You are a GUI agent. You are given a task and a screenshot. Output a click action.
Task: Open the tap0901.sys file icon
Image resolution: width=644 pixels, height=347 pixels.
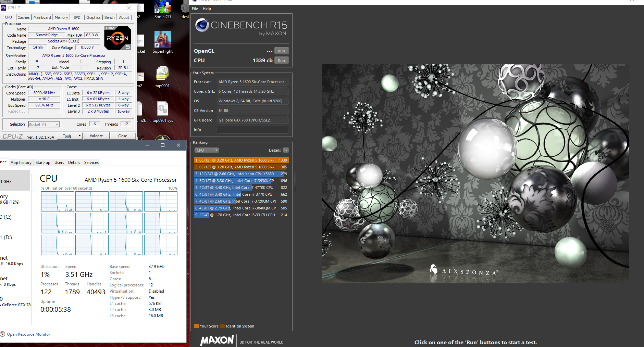(x=162, y=112)
